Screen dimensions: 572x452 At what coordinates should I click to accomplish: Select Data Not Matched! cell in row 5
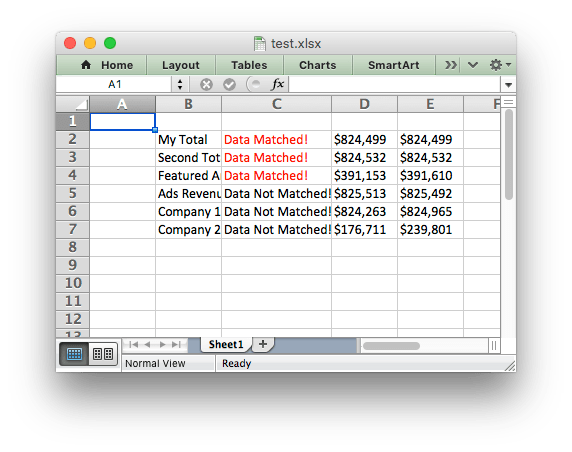[277, 193]
